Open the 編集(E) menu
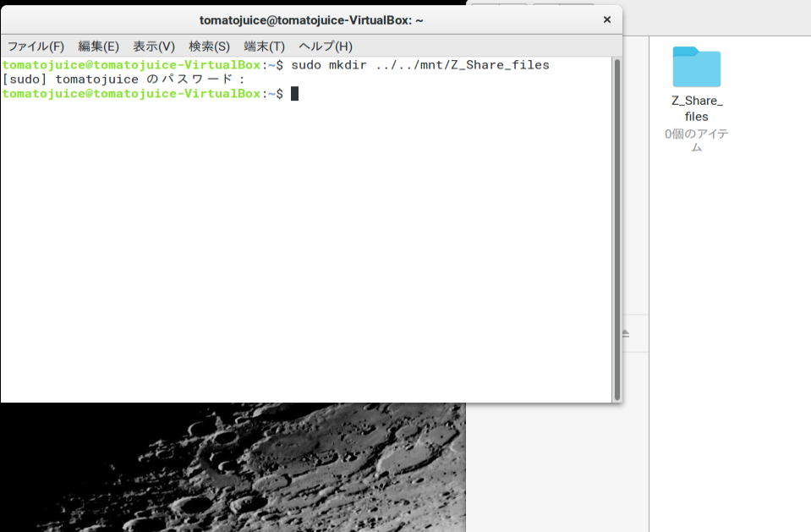The height and width of the screenshot is (532, 811). pos(98,46)
